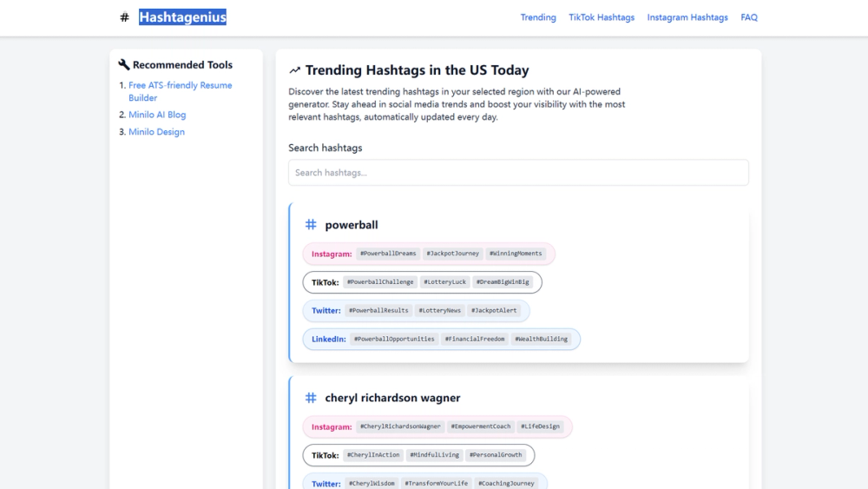Pick the #PowerballOpportunities hashtag chip
The height and width of the screenshot is (489, 868).
click(x=394, y=339)
